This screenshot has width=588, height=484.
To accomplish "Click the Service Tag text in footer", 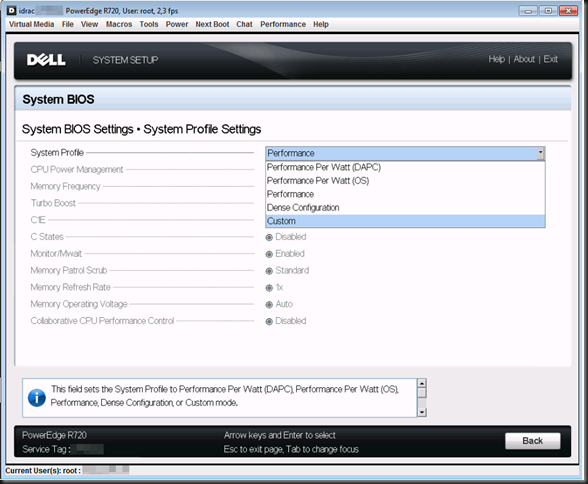I will 46,449.
